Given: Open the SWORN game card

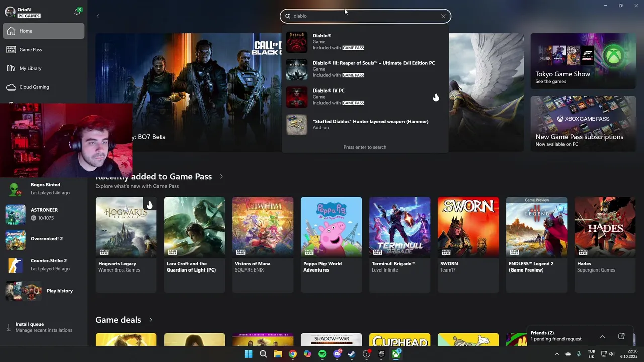Looking at the screenshot, I should pyautogui.click(x=468, y=244).
